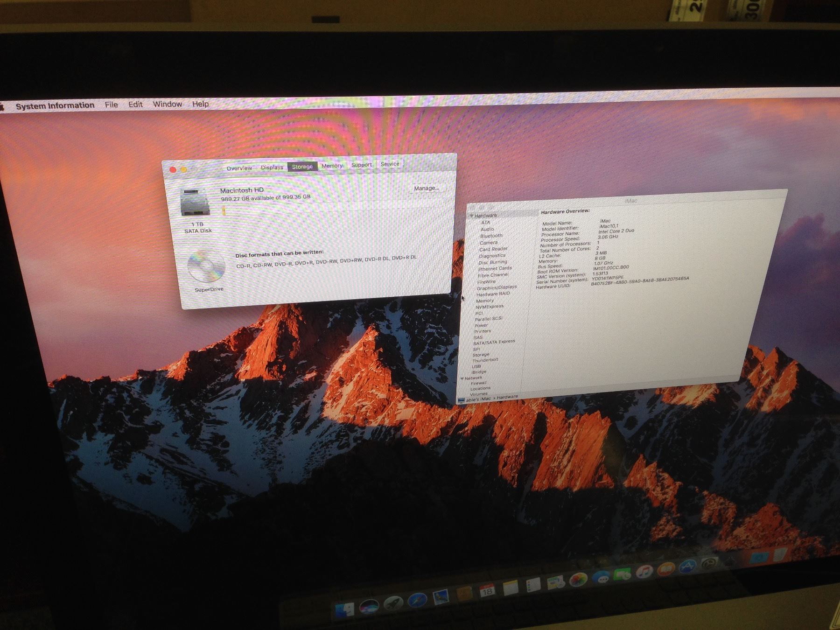Image resolution: width=840 pixels, height=630 pixels.
Task: Collapse the Network section triangle
Action: [x=462, y=378]
